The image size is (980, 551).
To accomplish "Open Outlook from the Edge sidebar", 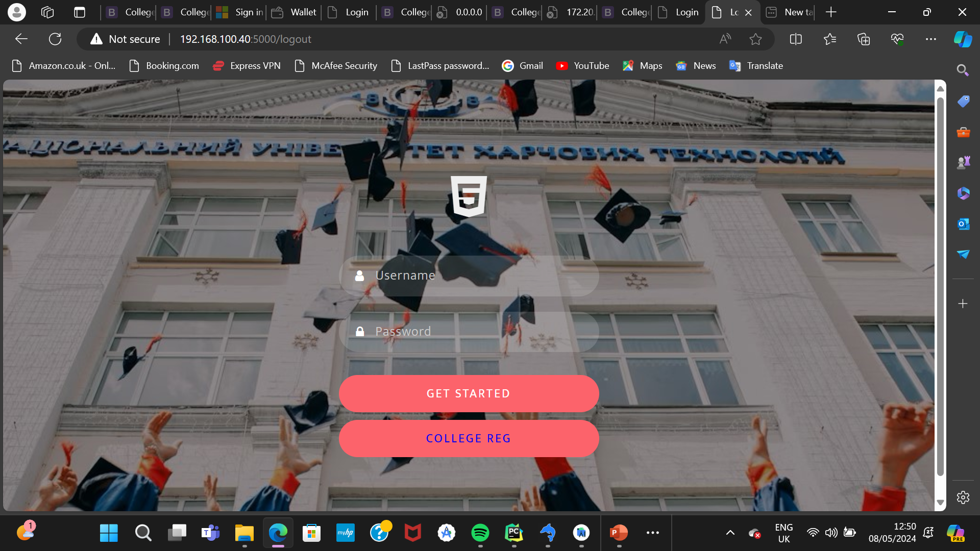I will pos(963,224).
